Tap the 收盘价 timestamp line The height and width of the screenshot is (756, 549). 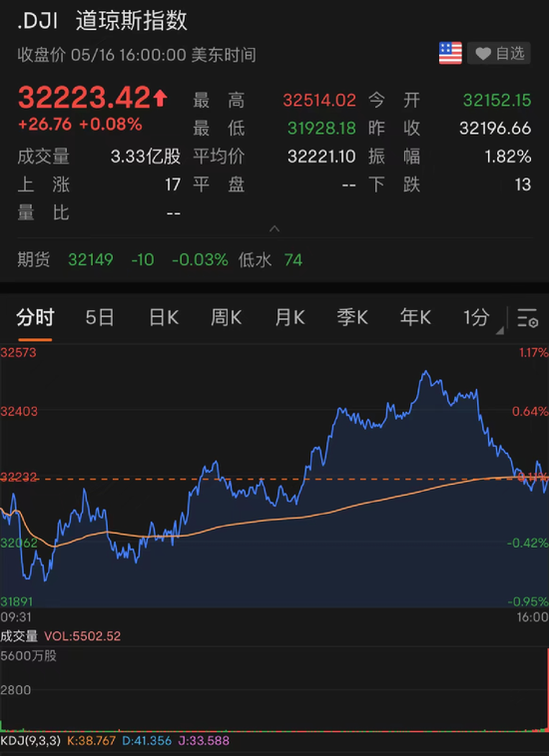click(x=137, y=55)
